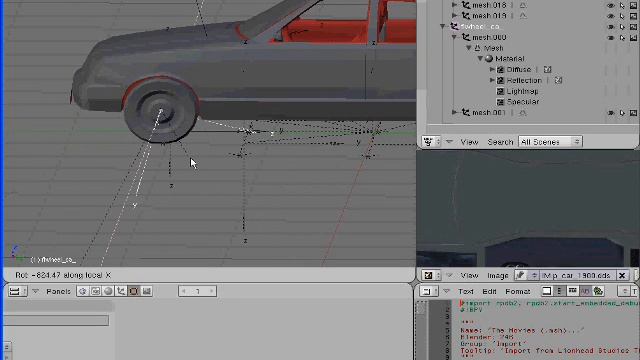Open image editor View menu
Screen dimensions: 640x360
tap(469, 276)
